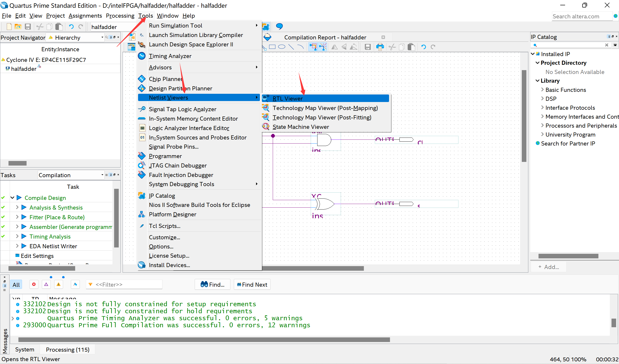The height and width of the screenshot is (364, 619).
Task: Toggle the All messages filter
Action: 16,284
